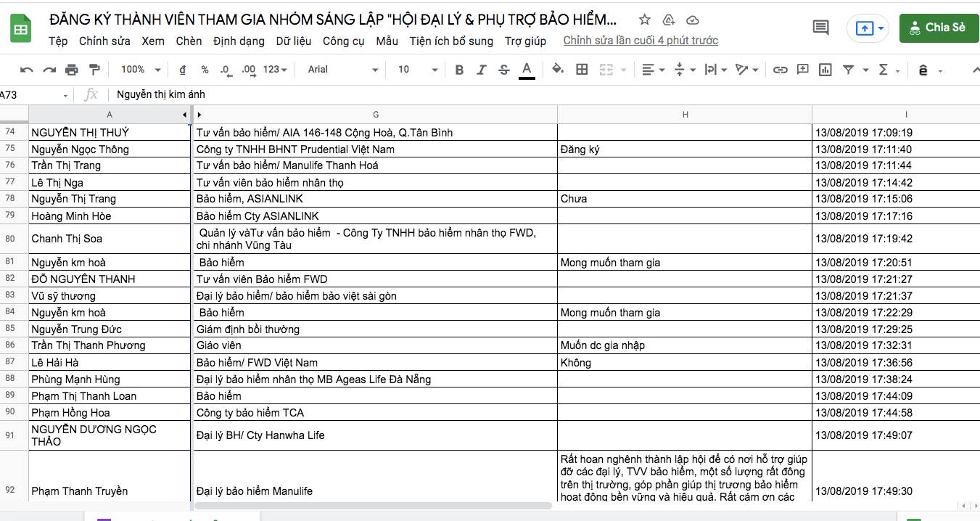
Task: Decrease decimal places button
Action: (226, 70)
